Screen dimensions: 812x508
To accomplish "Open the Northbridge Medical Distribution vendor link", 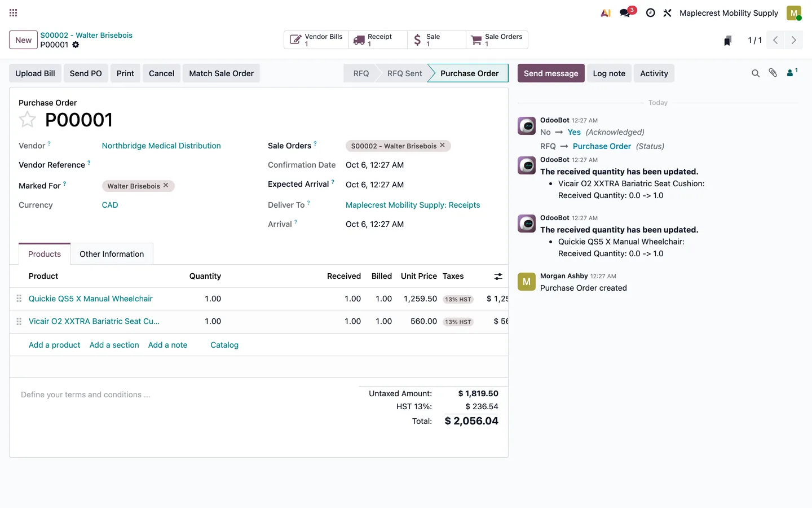I will [x=161, y=146].
